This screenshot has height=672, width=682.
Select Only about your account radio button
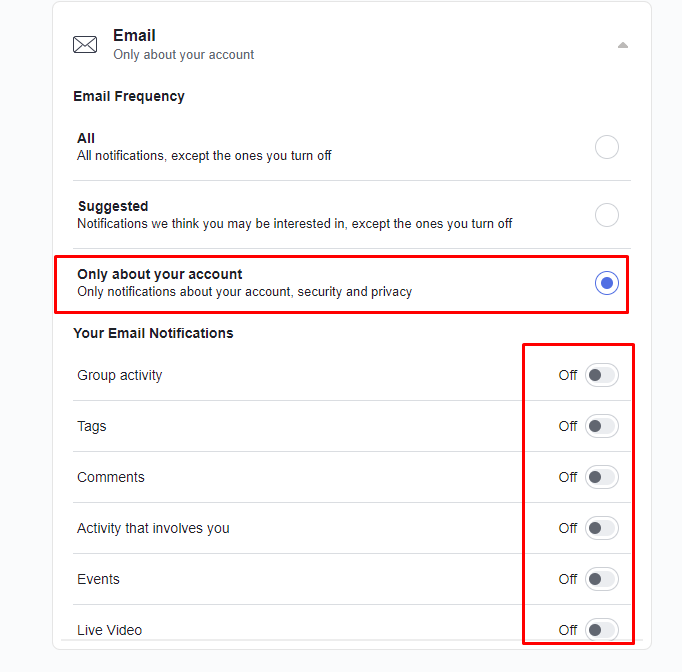(607, 283)
